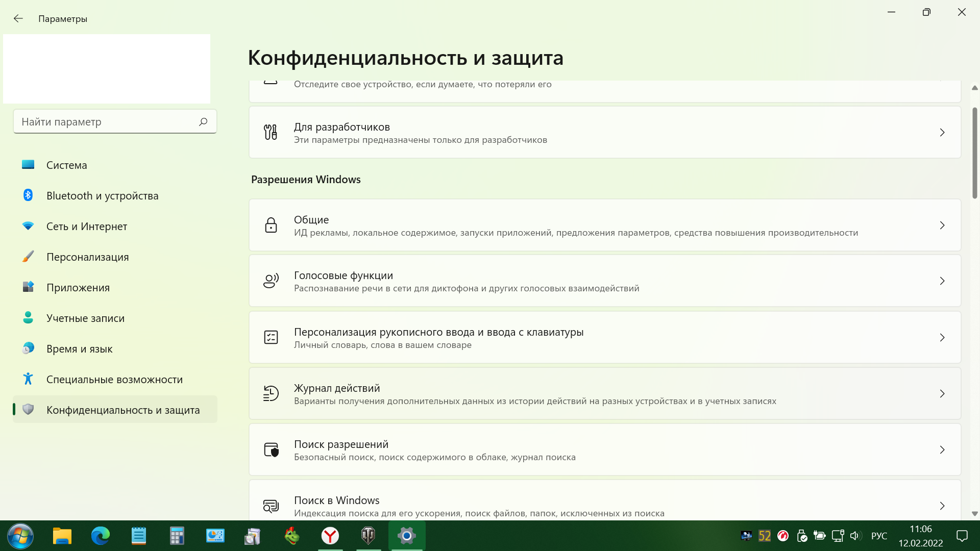The width and height of the screenshot is (980, 551).
Task: Expand the Журнал действий chevron
Action: tap(942, 393)
